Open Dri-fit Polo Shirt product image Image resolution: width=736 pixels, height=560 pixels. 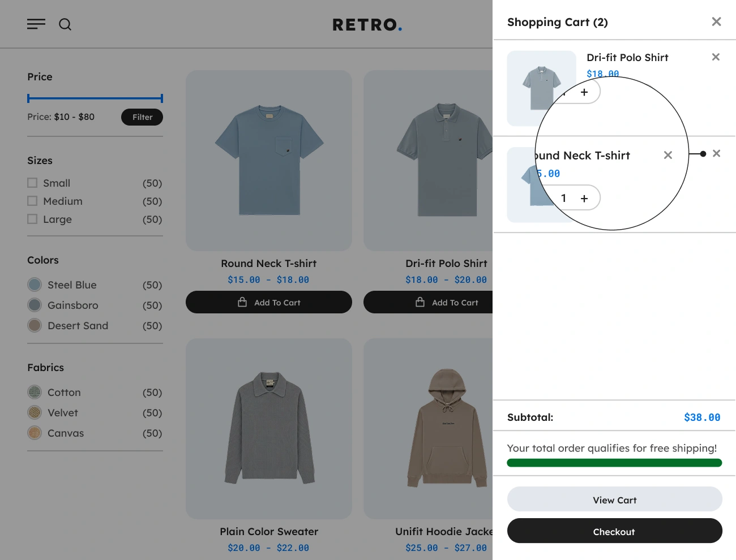click(x=428, y=161)
